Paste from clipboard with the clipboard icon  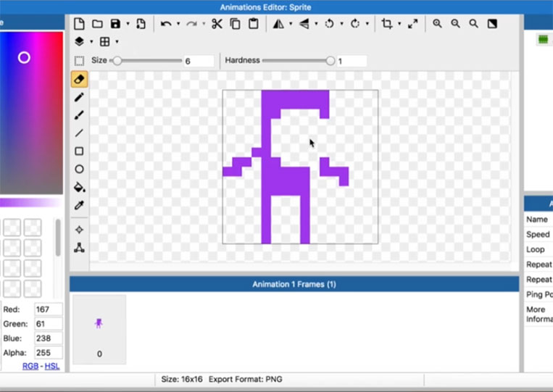tap(254, 24)
